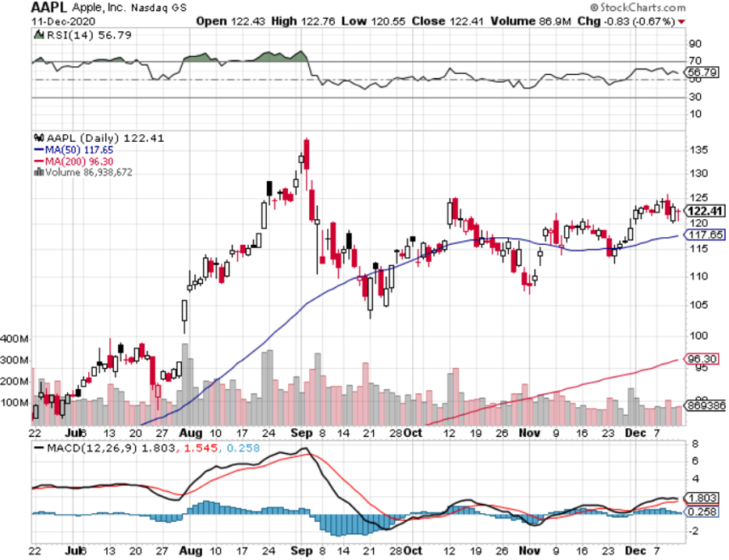Viewport: 729px width, 560px height.
Task: Click the 11-Dec-2020 date label
Action: 63,21
